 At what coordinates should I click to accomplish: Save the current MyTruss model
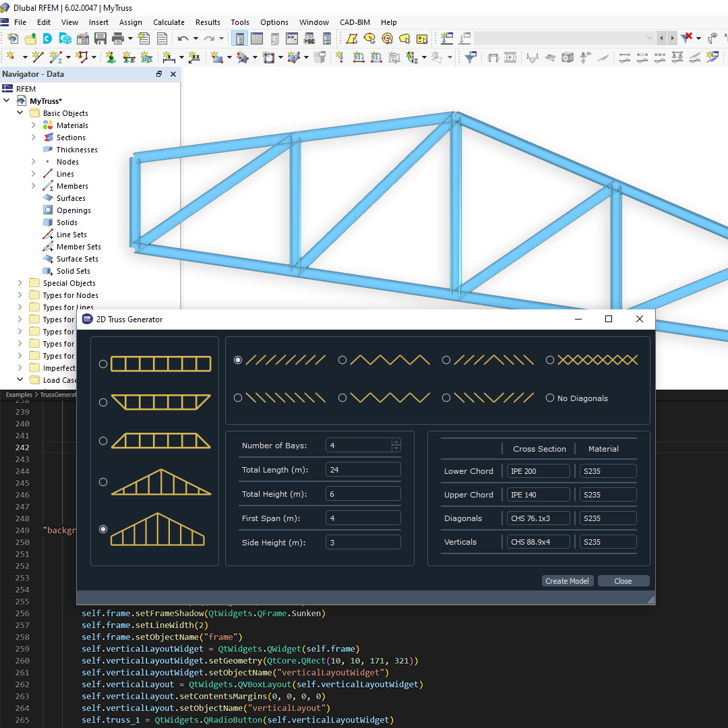click(x=99, y=38)
